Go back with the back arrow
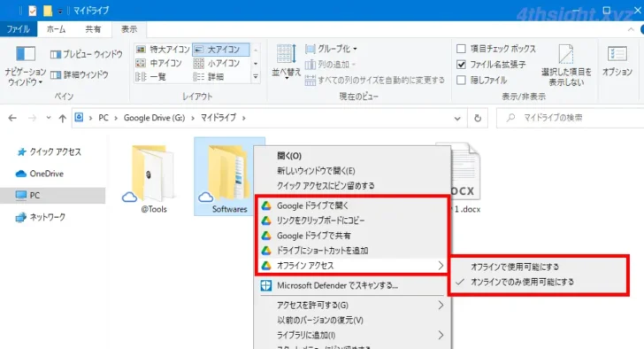This screenshot has height=349, width=644. point(12,118)
